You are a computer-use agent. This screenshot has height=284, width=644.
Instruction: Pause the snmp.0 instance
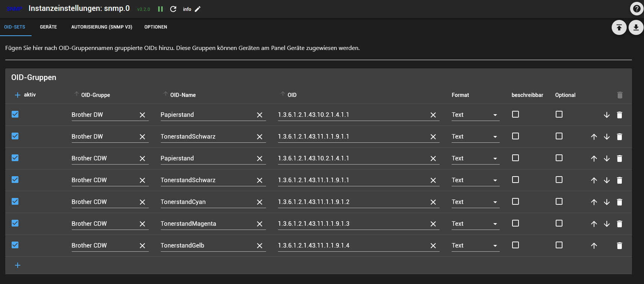tap(160, 9)
